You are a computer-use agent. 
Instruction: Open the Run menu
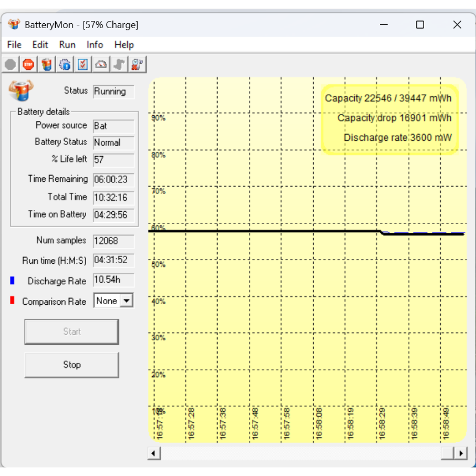67,45
